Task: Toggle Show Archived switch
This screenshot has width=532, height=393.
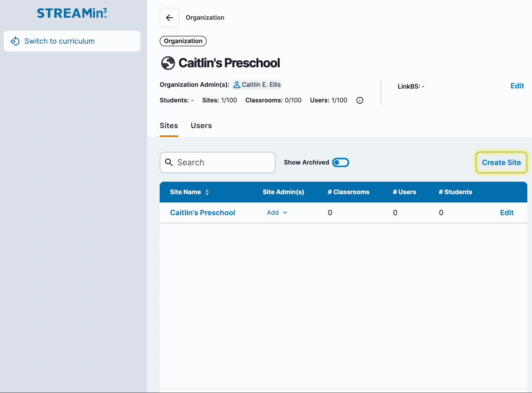Action: pos(340,162)
